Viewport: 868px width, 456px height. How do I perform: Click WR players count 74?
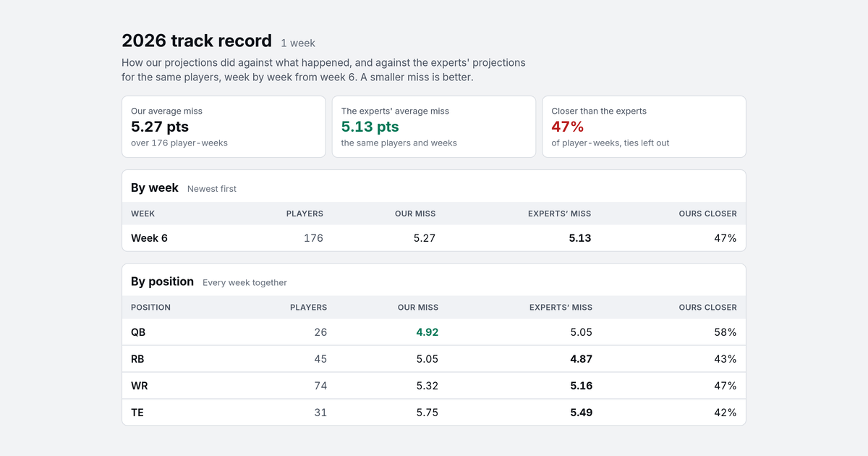point(320,386)
